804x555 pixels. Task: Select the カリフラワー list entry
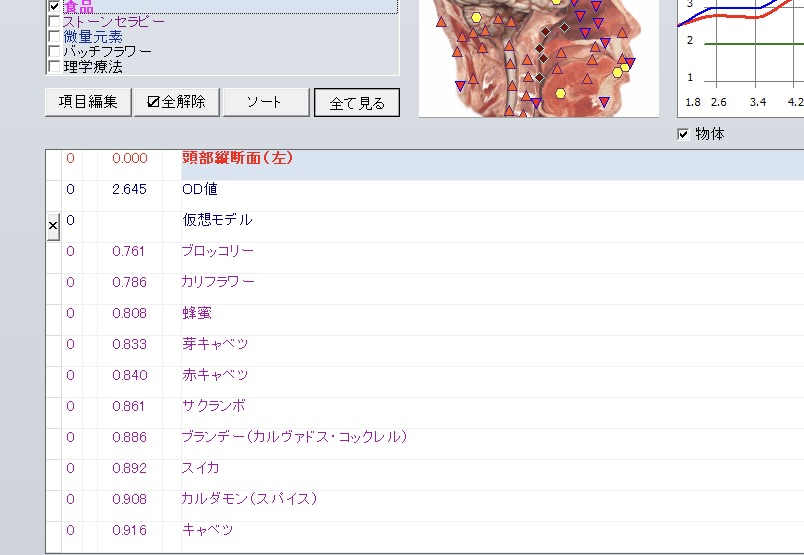coord(217,282)
